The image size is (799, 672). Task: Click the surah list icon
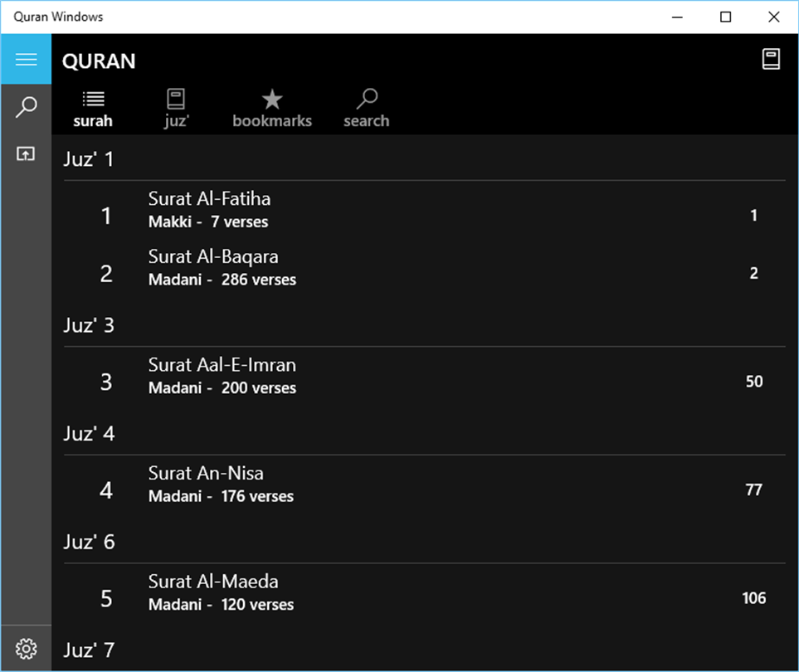point(93,99)
